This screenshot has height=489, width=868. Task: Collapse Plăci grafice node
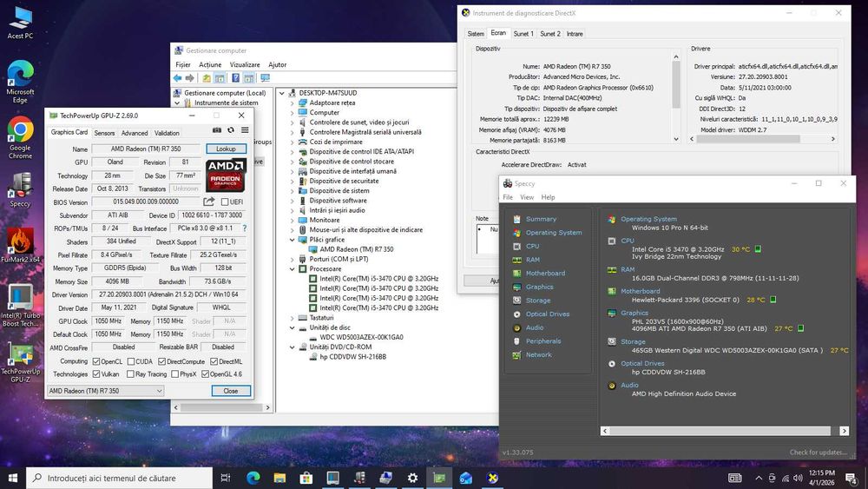point(292,240)
